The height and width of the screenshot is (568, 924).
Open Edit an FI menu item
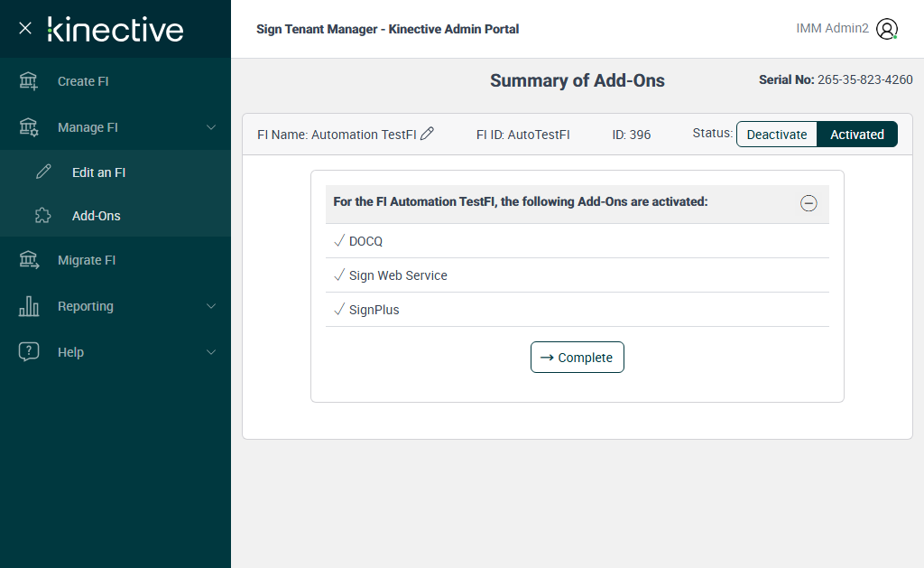[x=98, y=172]
